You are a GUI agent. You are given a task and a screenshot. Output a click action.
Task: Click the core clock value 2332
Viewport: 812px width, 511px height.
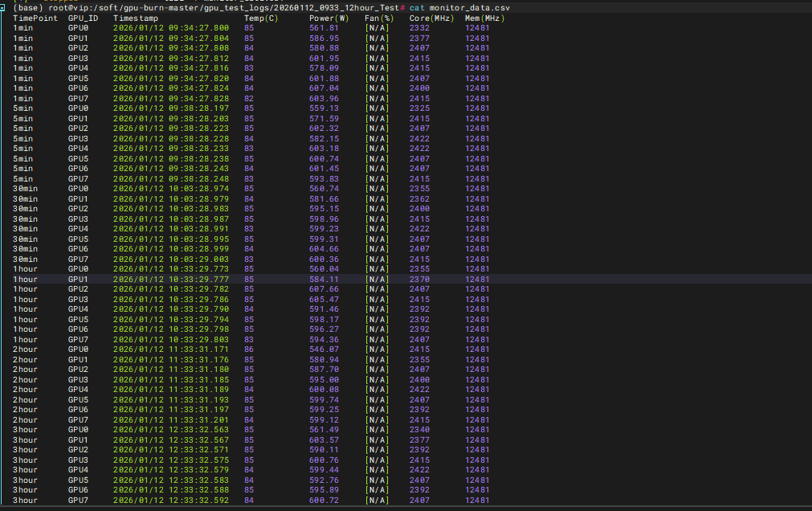419,28
